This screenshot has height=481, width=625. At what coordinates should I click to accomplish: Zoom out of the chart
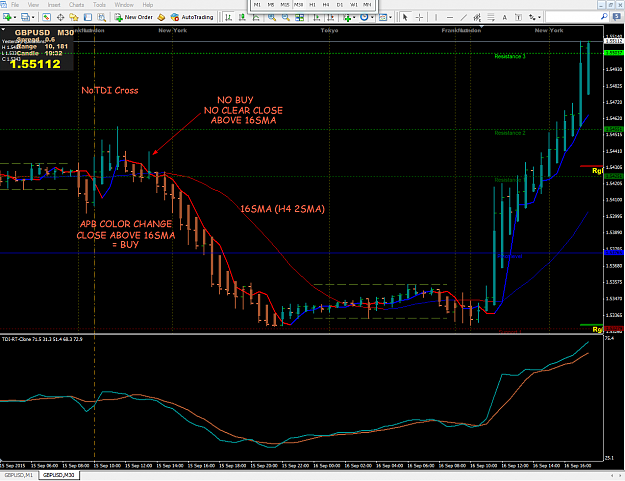coord(285,17)
